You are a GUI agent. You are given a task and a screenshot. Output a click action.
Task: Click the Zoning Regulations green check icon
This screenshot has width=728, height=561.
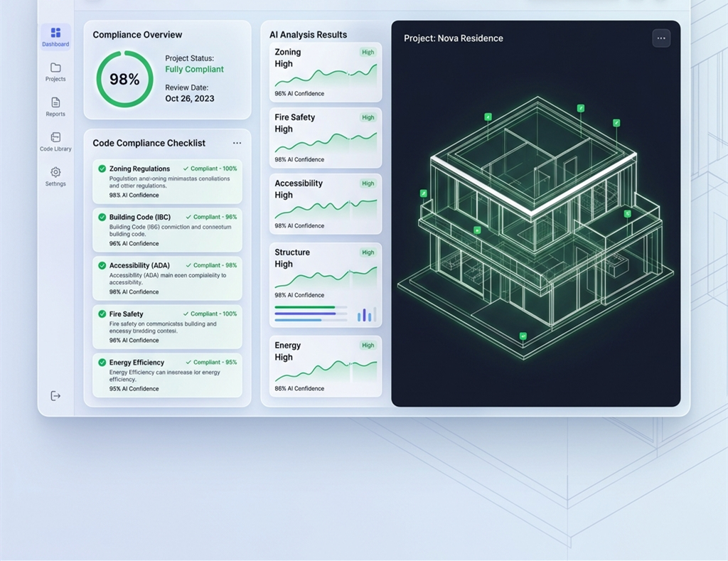pos(102,169)
